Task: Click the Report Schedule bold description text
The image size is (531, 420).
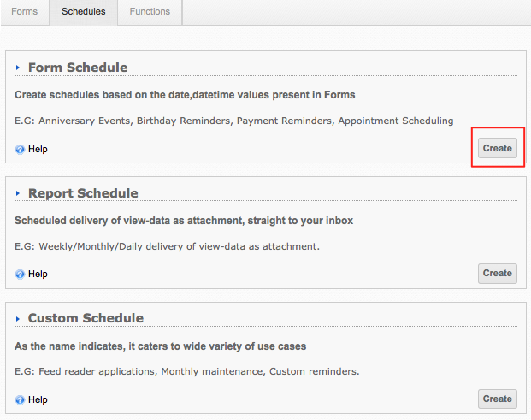Action: (x=184, y=221)
